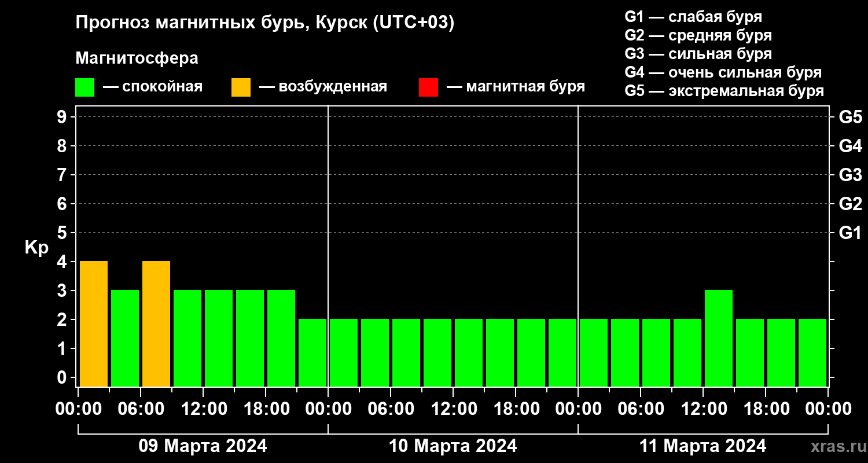Select the second orange Kp 4 bar
Viewport: 868px width, 463px height.
(156, 324)
